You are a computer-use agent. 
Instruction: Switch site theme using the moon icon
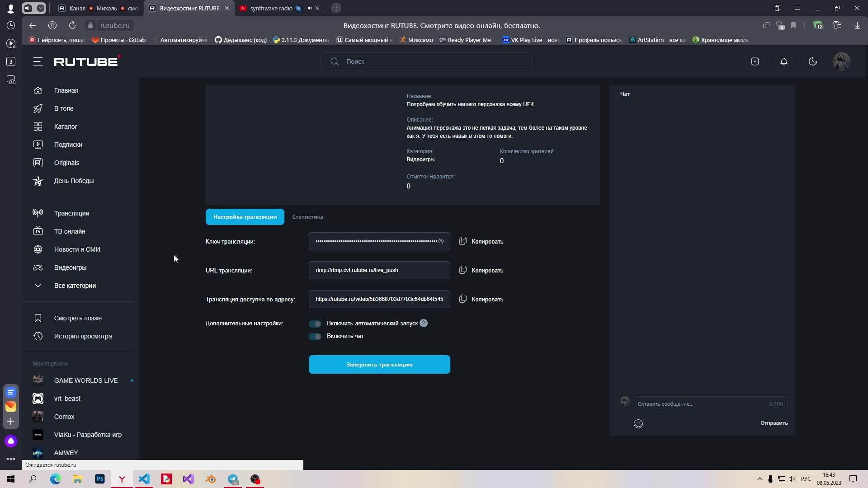pyautogui.click(x=813, y=61)
